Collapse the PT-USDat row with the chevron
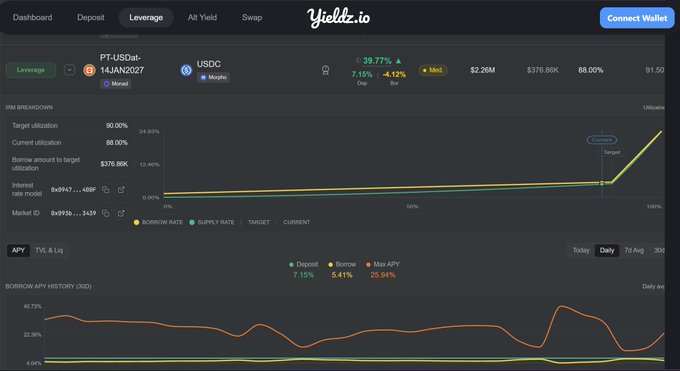Screen dimensions: 680x371 coord(69,70)
